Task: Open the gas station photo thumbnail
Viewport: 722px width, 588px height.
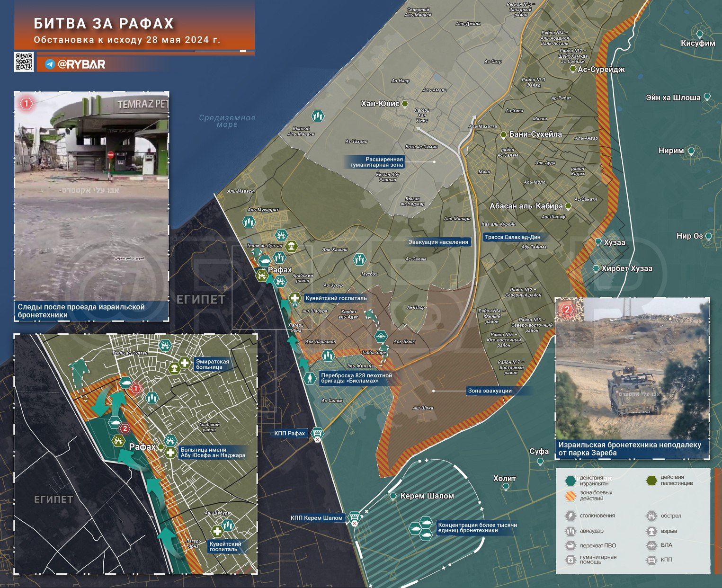Action: pos(91,196)
